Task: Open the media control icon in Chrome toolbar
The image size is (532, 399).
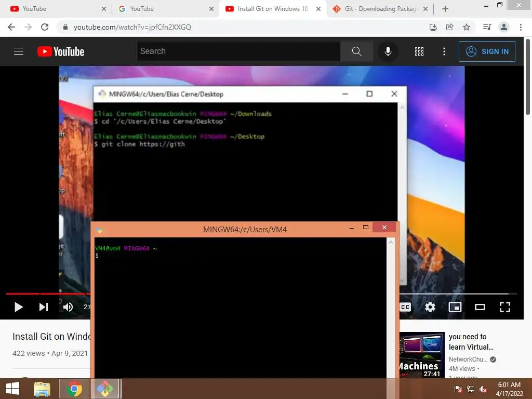Action: (x=487, y=27)
